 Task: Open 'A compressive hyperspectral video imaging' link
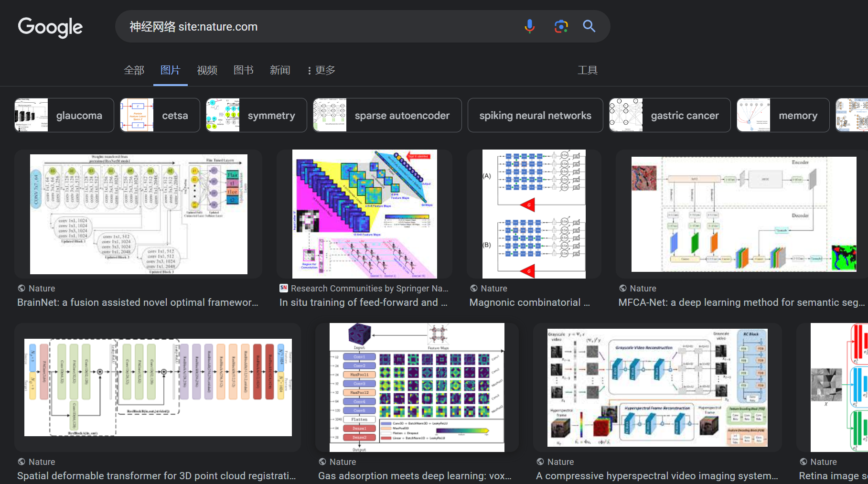[x=657, y=476]
